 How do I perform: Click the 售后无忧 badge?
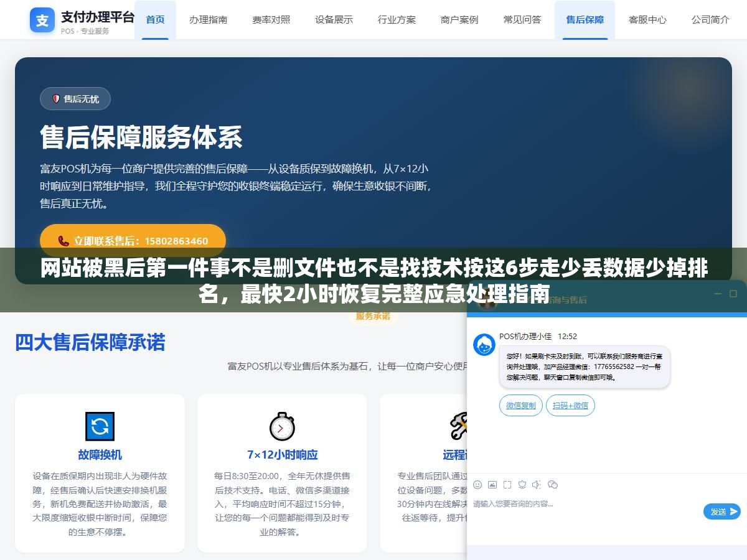point(75,99)
